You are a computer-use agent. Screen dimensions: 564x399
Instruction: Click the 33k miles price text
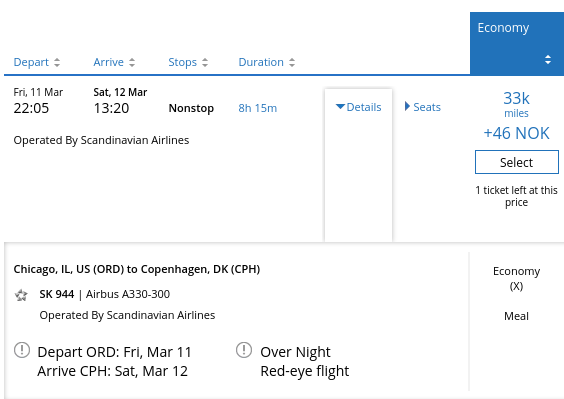tap(516, 104)
